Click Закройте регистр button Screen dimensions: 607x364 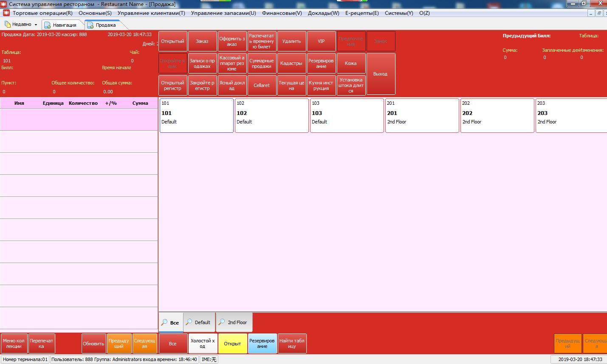coord(202,85)
